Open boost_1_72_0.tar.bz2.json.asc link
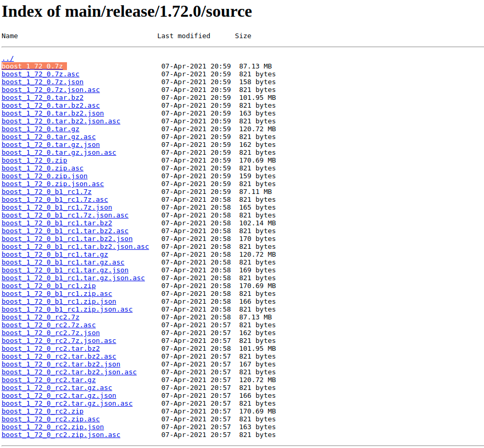 (x=61, y=121)
